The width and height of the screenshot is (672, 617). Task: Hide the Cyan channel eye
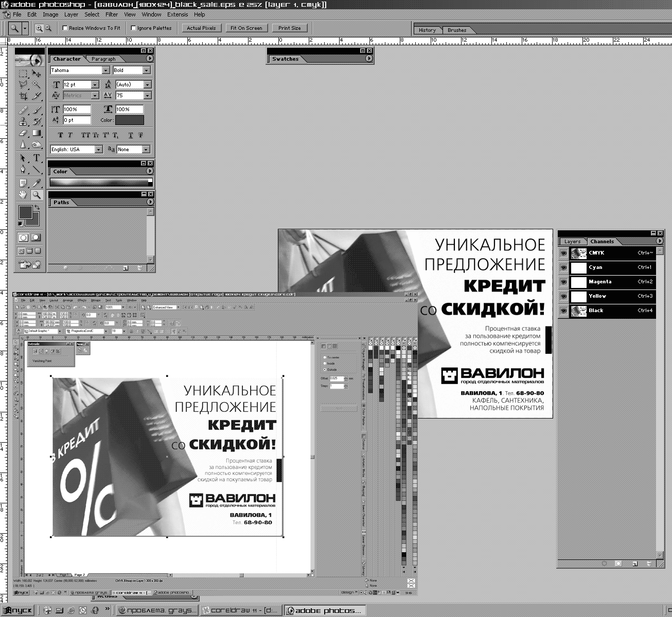(x=564, y=267)
